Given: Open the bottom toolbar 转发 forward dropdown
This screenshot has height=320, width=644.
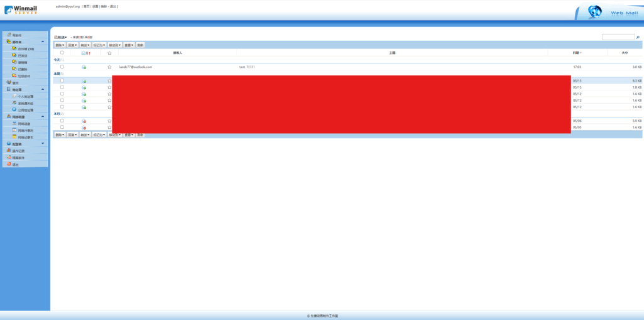Looking at the screenshot, I should (x=85, y=135).
